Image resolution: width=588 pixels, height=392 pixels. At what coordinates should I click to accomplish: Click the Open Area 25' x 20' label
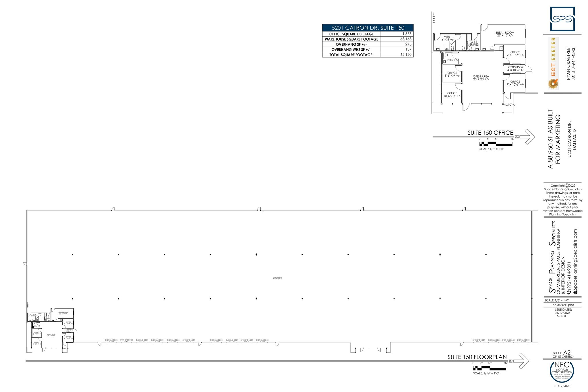tap(481, 78)
